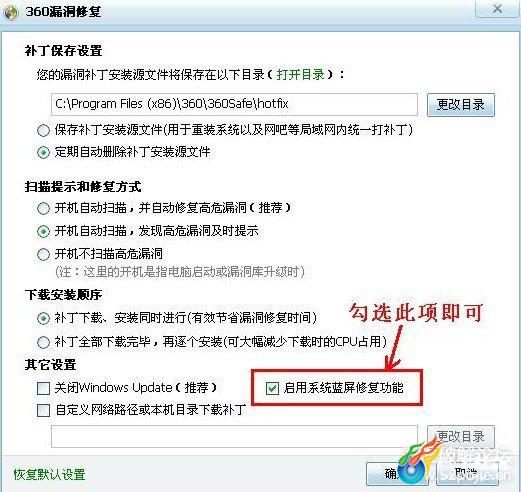Close the 360漏洞修复 settings dialog

(497, 9)
